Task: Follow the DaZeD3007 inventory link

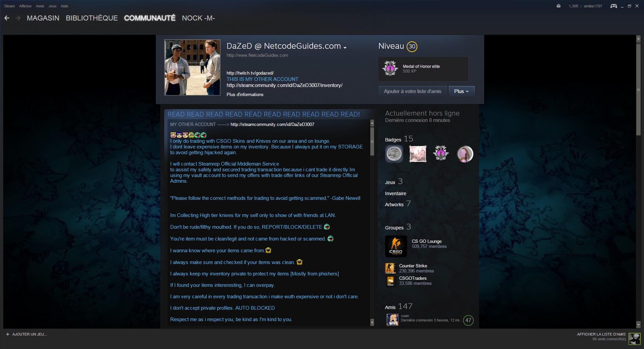Action: point(284,85)
